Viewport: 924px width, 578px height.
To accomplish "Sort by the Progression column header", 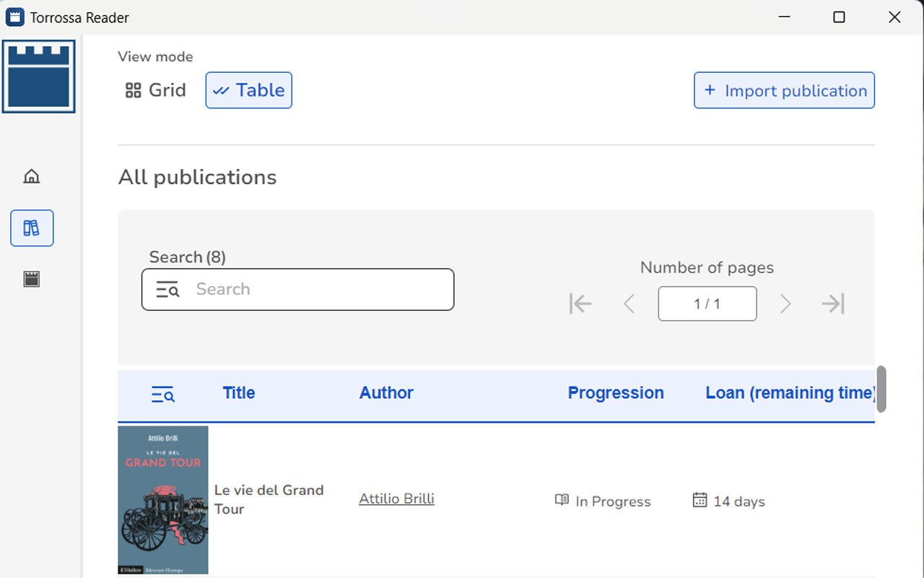I will point(616,393).
